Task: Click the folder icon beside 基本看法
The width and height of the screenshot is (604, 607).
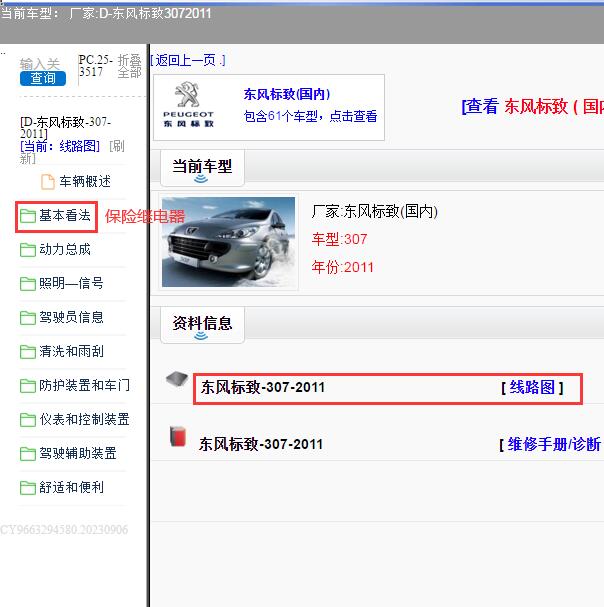Action: pyautogui.click(x=28, y=216)
